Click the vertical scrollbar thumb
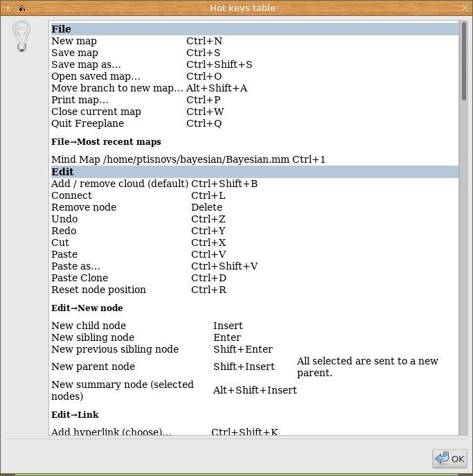This screenshot has height=476, width=473. click(463, 61)
